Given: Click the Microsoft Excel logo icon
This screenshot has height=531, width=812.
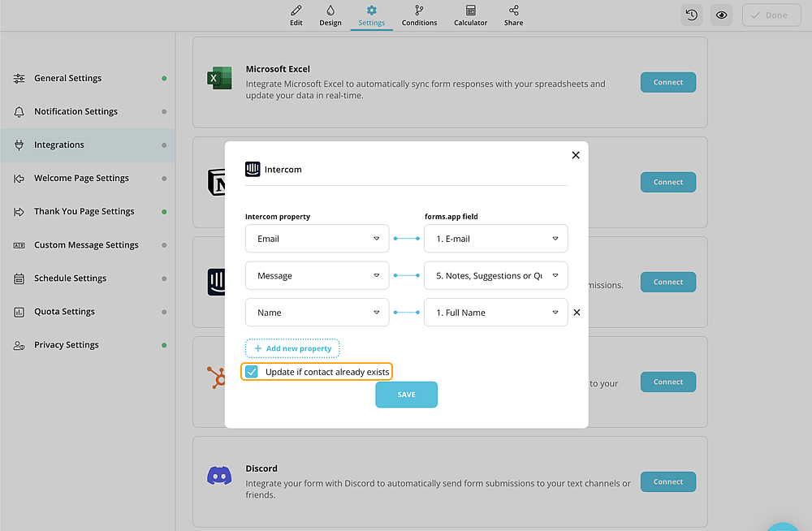Looking at the screenshot, I should (x=219, y=78).
